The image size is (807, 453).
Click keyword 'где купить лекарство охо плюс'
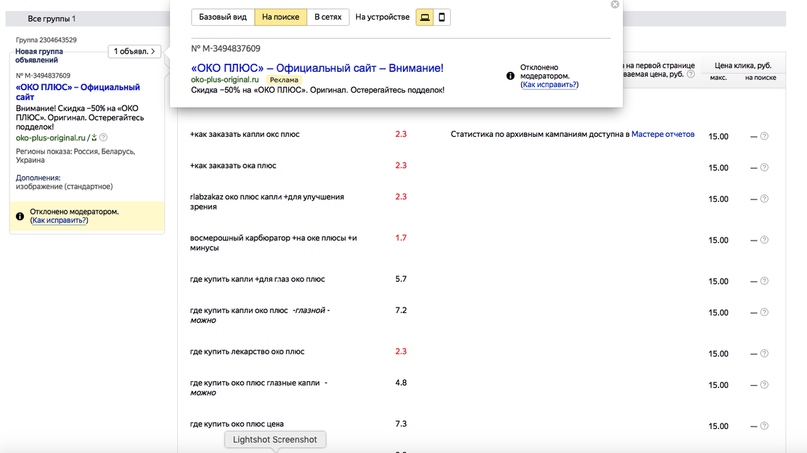click(x=247, y=352)
